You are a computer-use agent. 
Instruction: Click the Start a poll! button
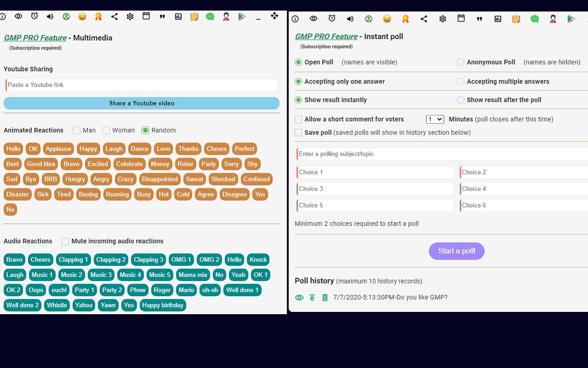tap(457, 251)
